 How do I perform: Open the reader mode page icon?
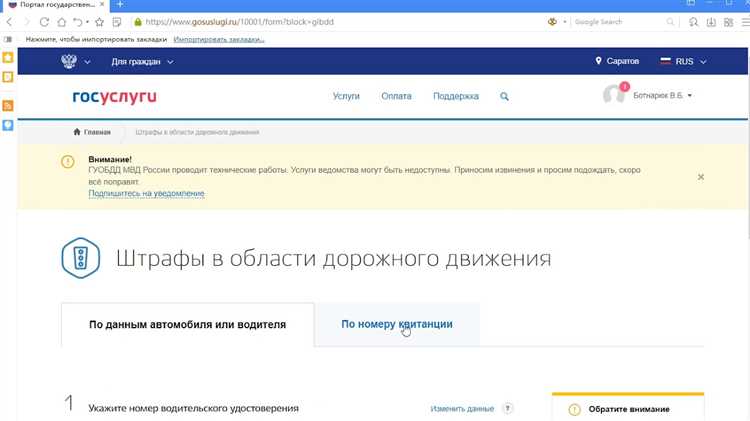coord(116,22)
